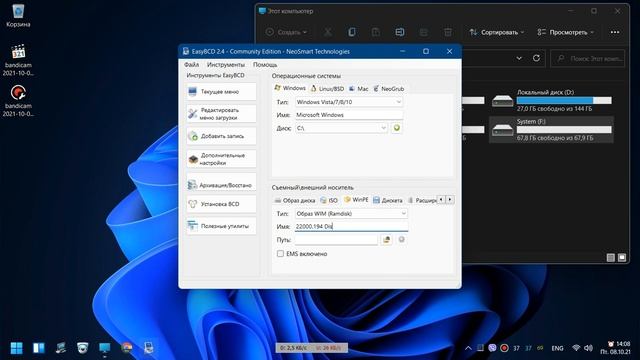Click the Microsoft Windows name field
640x360 pixels.
[x=349, y=115]
